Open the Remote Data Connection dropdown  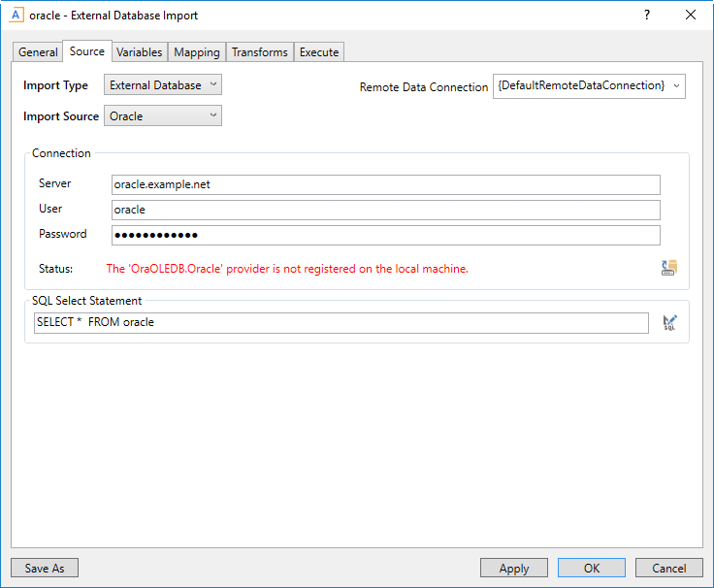coord(589,86)
